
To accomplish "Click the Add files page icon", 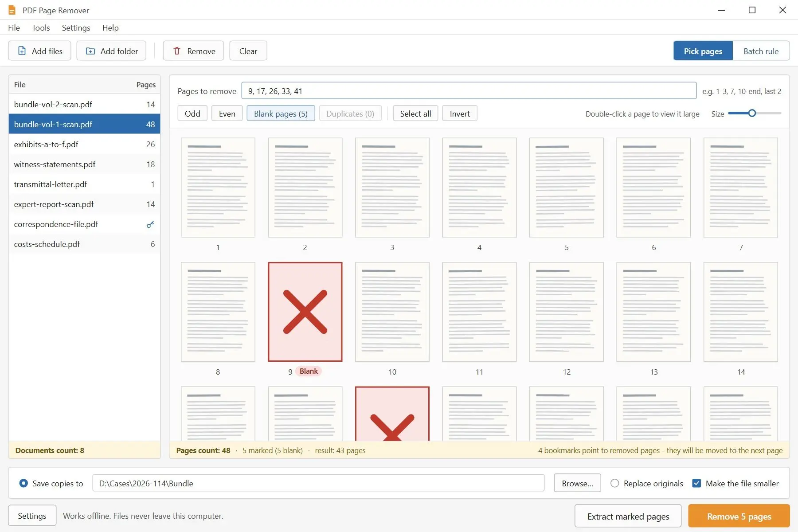I will (x=22, y=51).
